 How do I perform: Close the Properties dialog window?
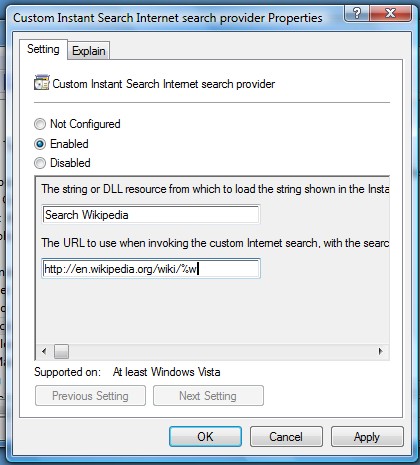pos(390,14)
